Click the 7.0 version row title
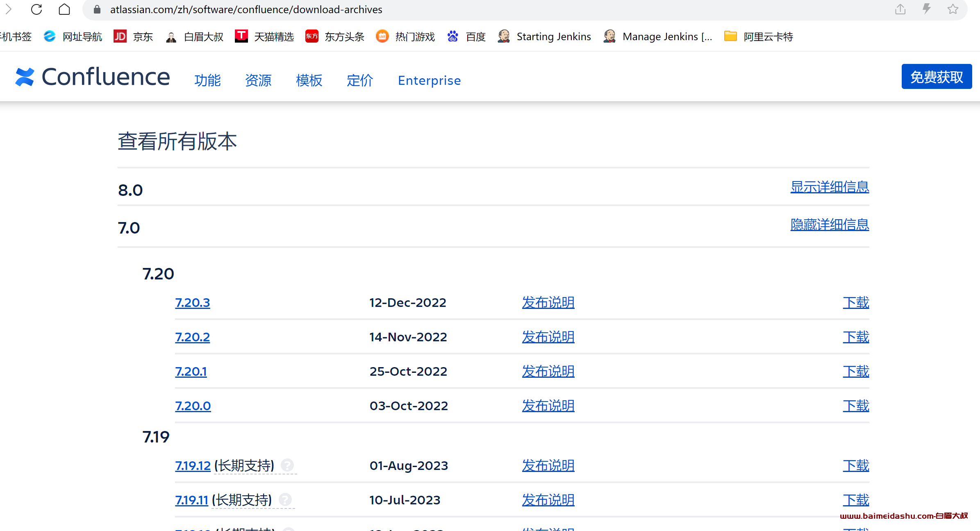 point(129,228)
